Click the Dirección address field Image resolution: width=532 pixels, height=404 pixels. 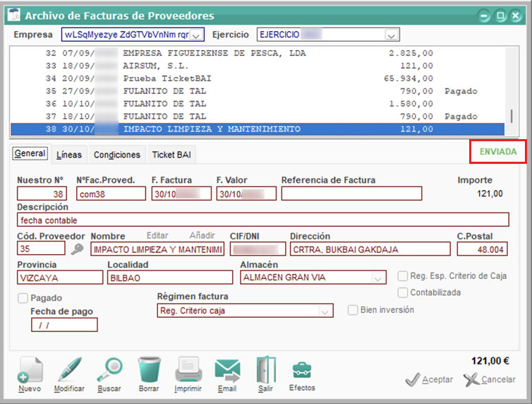tap(370, 249)
